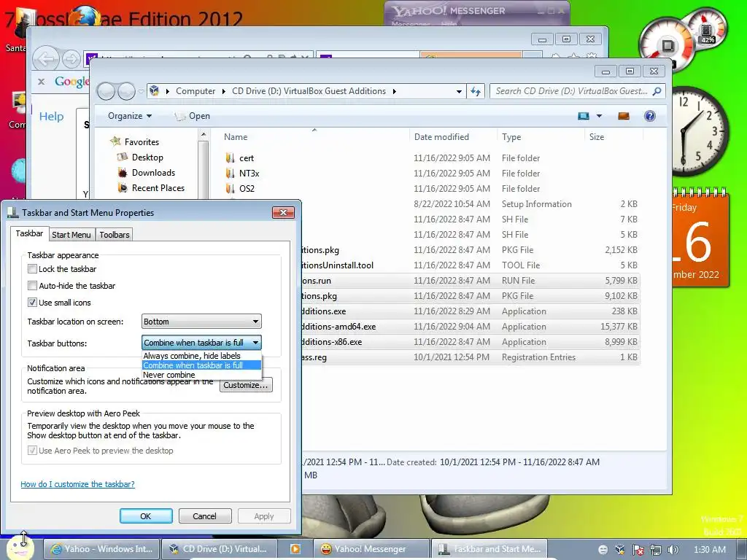Select Downloads in the Favorites list
747x560 pixels.
[x=153, y=172]
